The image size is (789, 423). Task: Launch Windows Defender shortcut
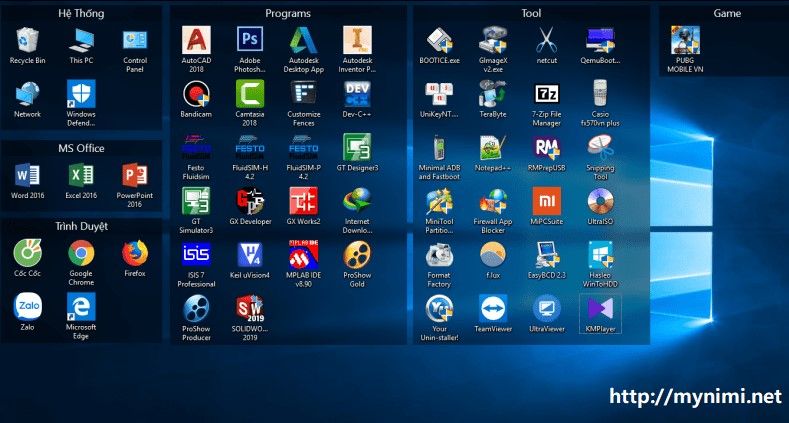point(82,95)
